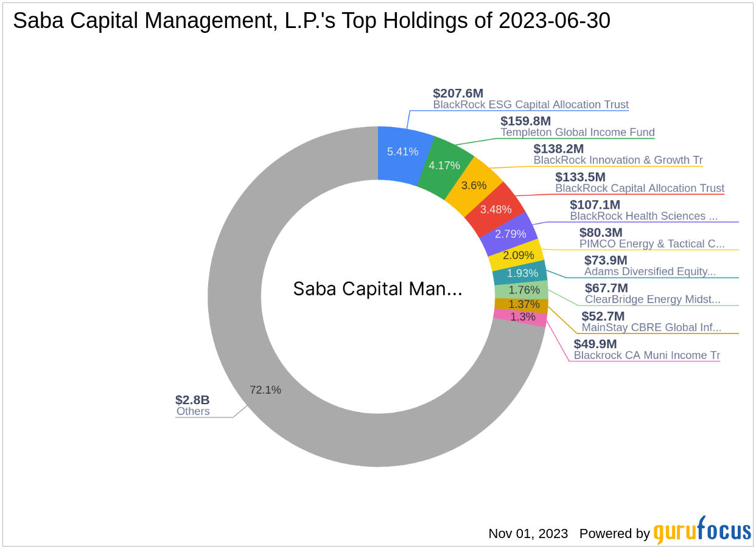Screen dimensions: 756x549
Task: Click the chart title text
Action: [312, 21]
